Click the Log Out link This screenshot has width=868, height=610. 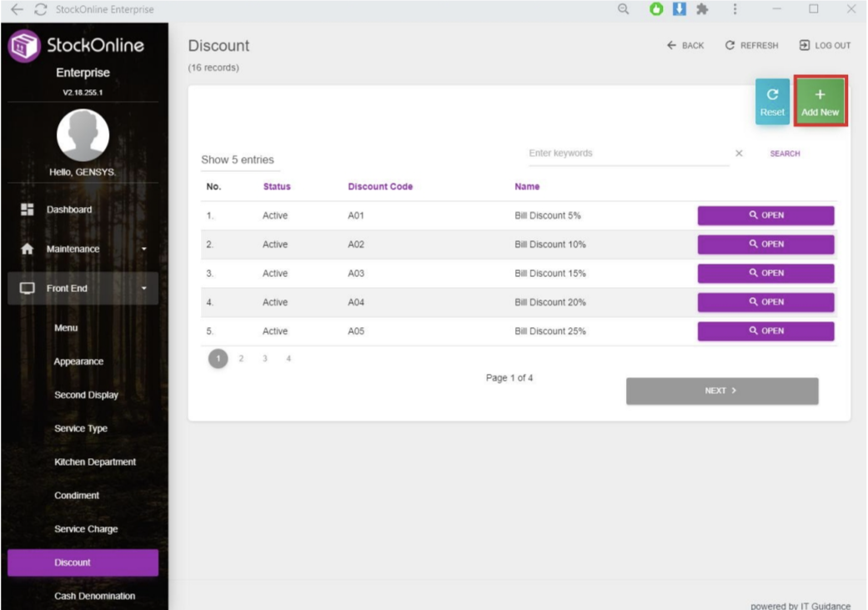click(x=825, y=46)
